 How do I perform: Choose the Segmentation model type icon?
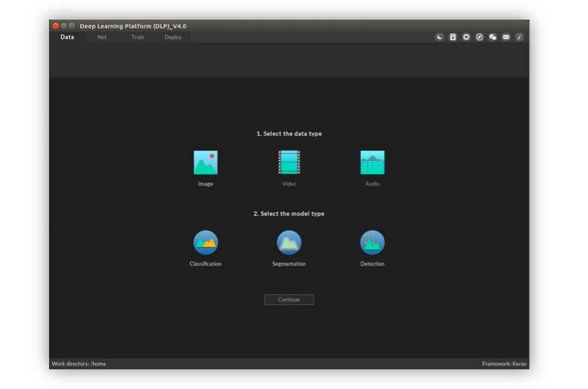pyautogui.click(x=289, y=243)
